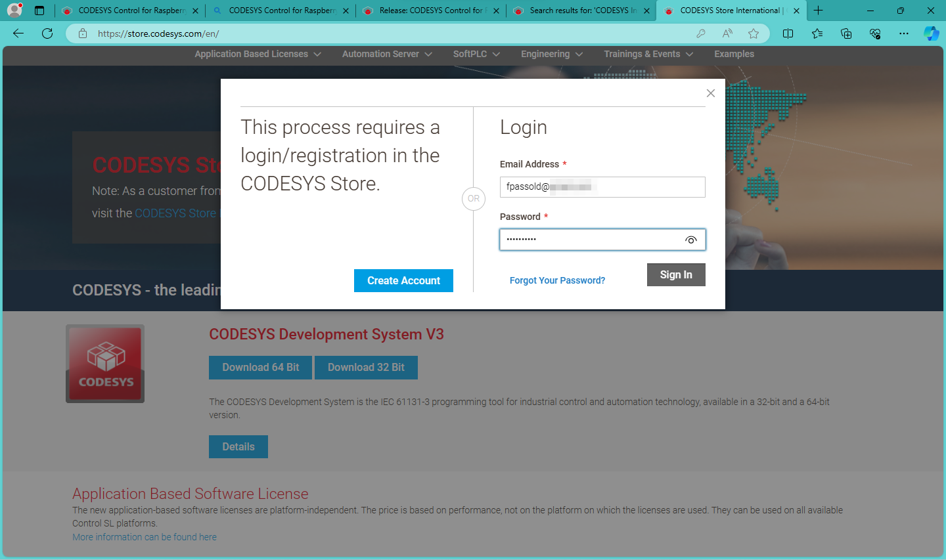The height and width of the screenshot is (560, 946).
Task: Expand SoftPLC menu
Action: point(476,54)
